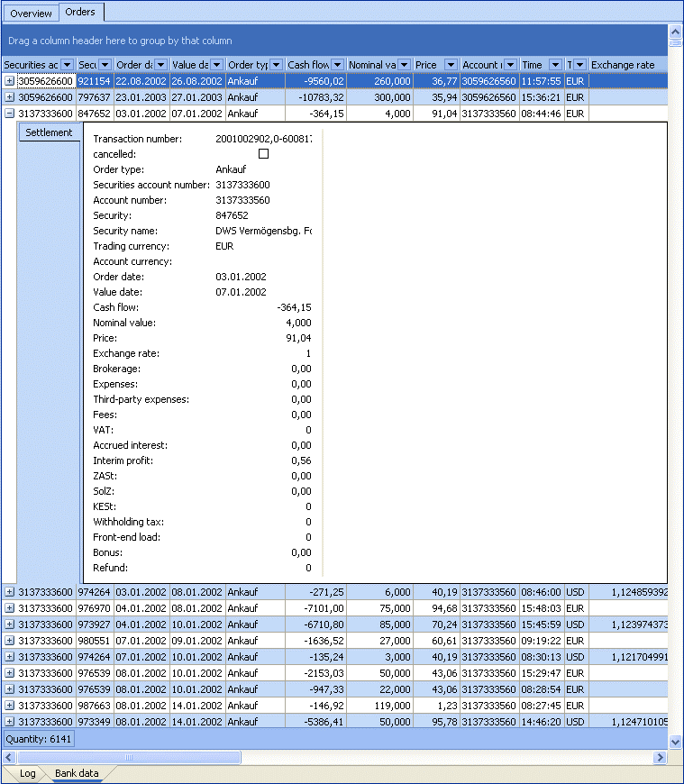This screenshot has width=684, height=784.
Task: Open the Price column filter dropdown
Action: 451,65
